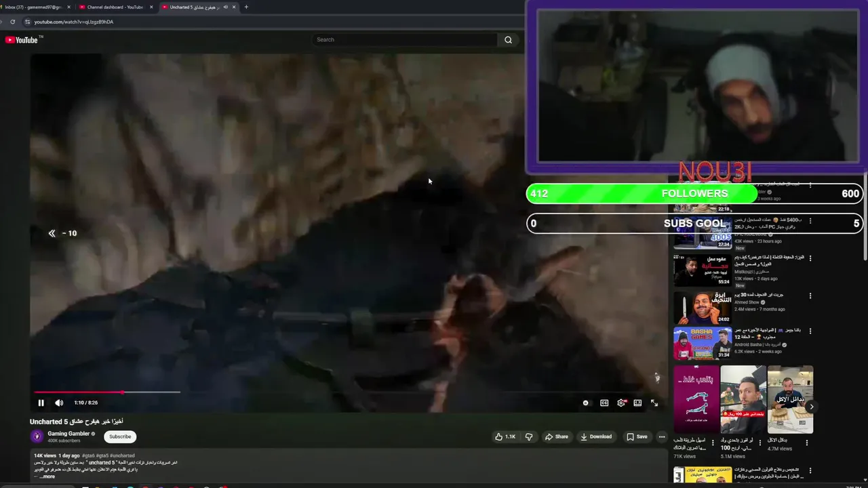Go to the YouTube home logo
Screen dimensions: 868x488
point(23,40)
